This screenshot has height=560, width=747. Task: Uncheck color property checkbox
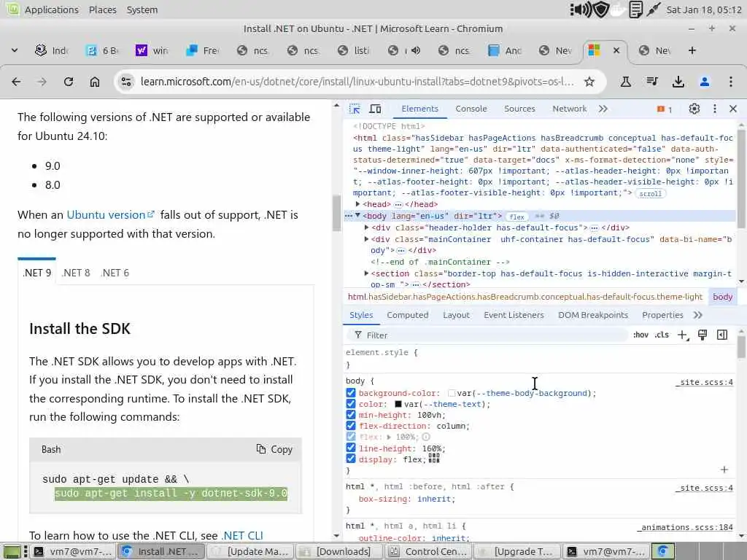[x=351, y=404]
